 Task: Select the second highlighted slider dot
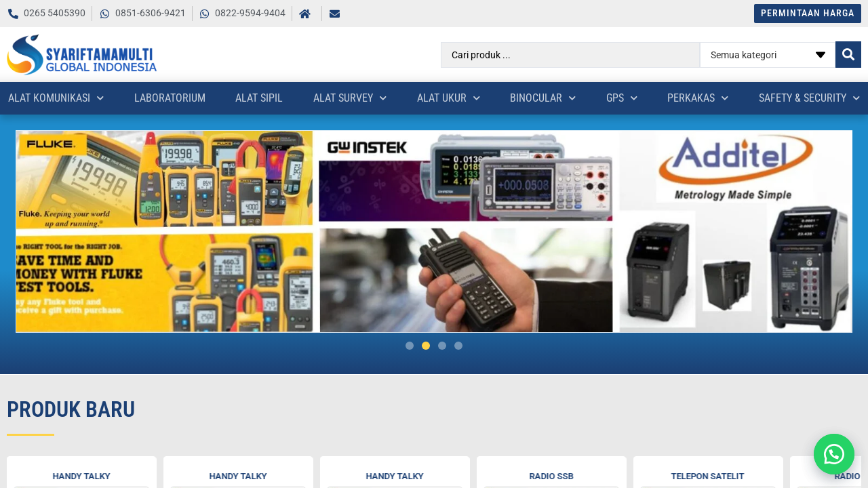pos(426,346)
